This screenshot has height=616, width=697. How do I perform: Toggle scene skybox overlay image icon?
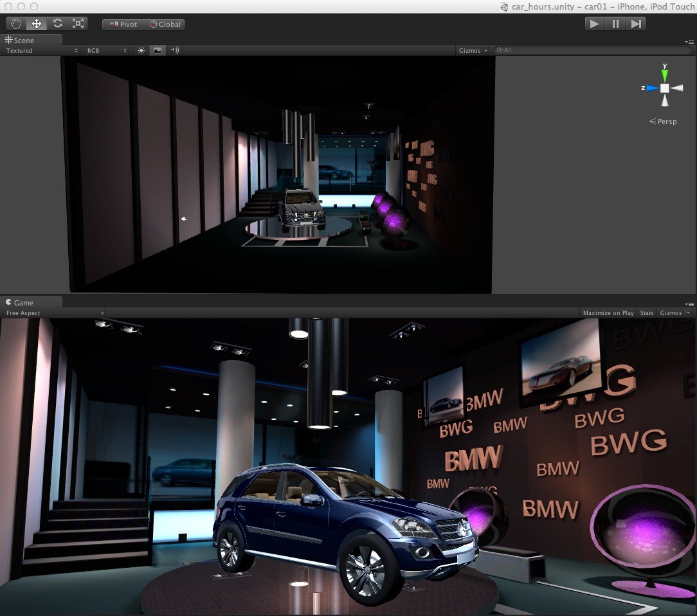pyautogui.click(x=158, y=51)
